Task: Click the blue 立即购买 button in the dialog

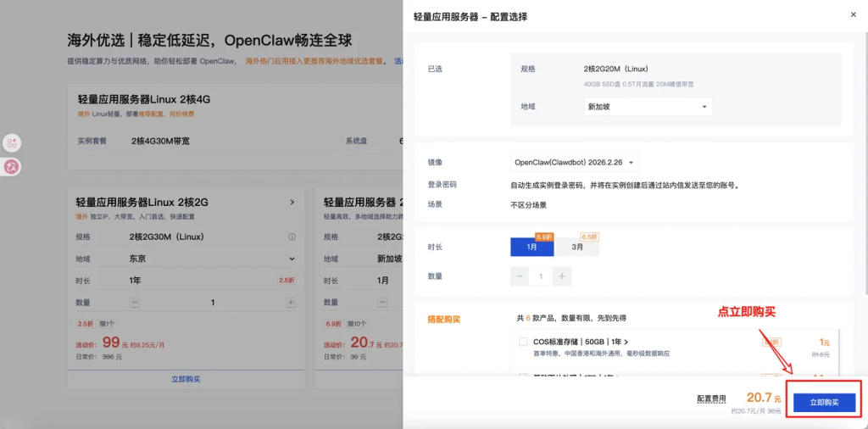Action: (824, 403)
